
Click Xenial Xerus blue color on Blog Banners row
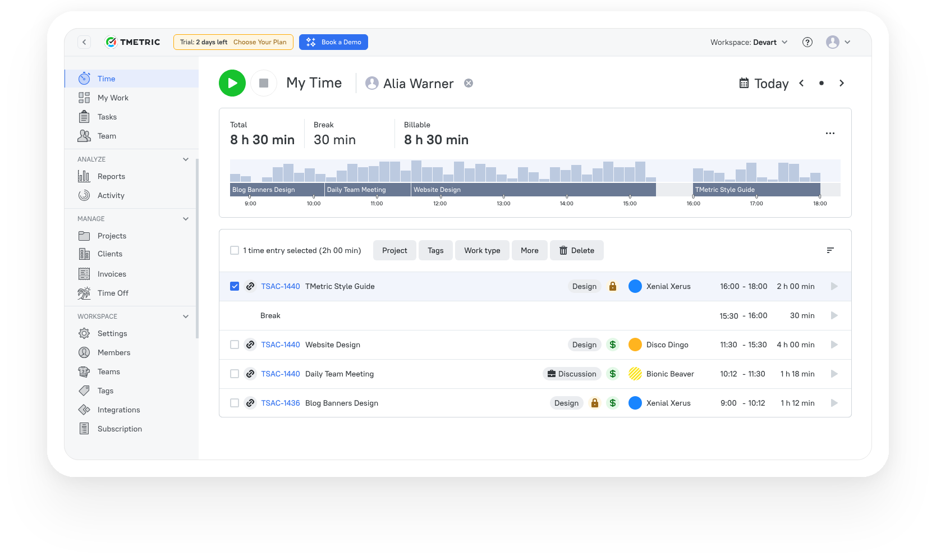pyautogui.click(x=635, y=403)
